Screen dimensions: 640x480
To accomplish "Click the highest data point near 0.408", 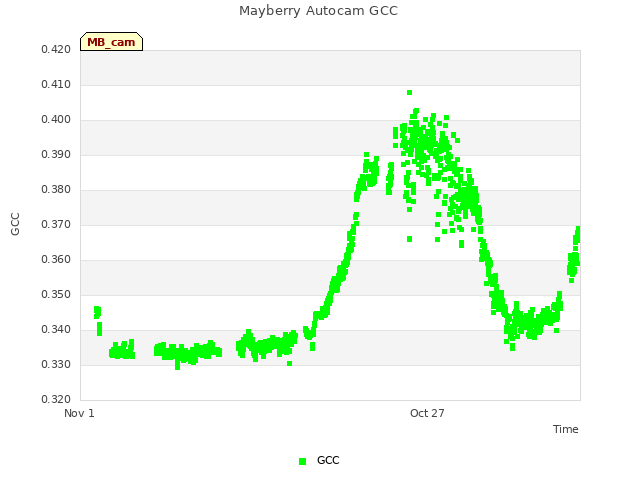I will [409, 93].
